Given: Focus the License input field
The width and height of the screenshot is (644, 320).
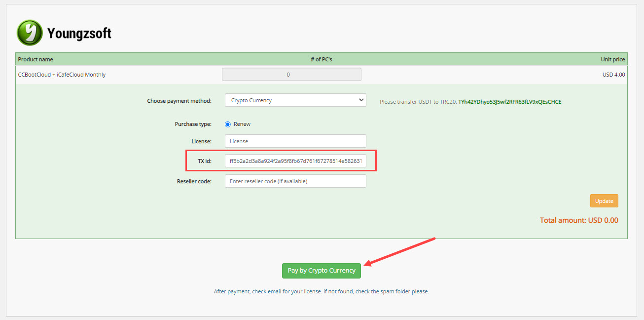Looking at the screenshot, I should point(295,141).
